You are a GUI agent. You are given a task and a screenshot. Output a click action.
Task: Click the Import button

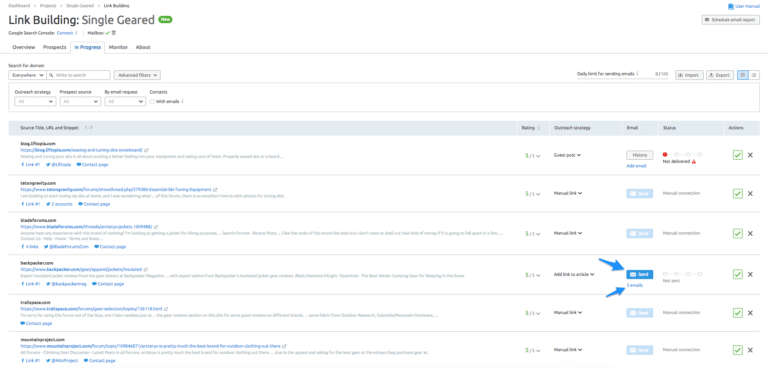pyautogui.click(x=689, y=75)
